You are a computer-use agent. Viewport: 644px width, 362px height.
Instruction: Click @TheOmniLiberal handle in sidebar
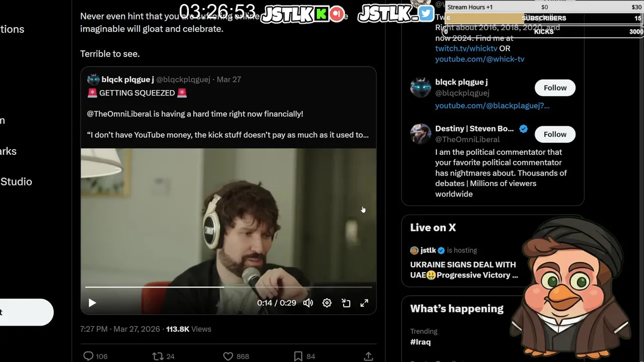point(467,139)
